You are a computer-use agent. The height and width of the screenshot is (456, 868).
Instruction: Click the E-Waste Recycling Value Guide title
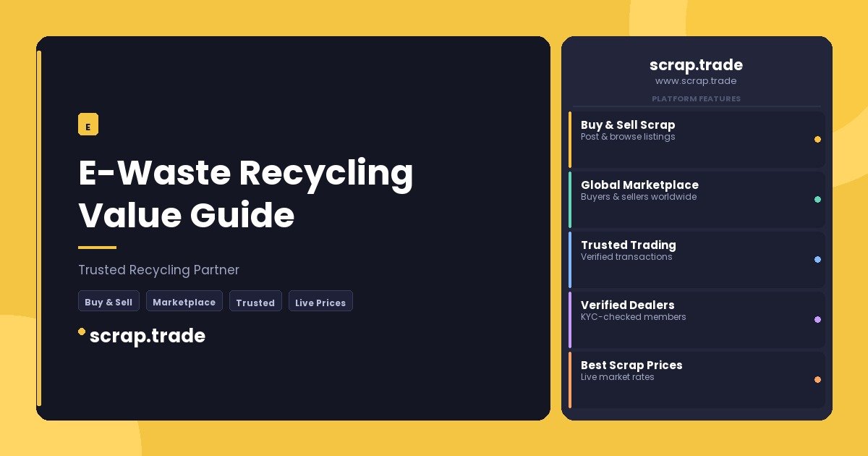tap(245, 193)
